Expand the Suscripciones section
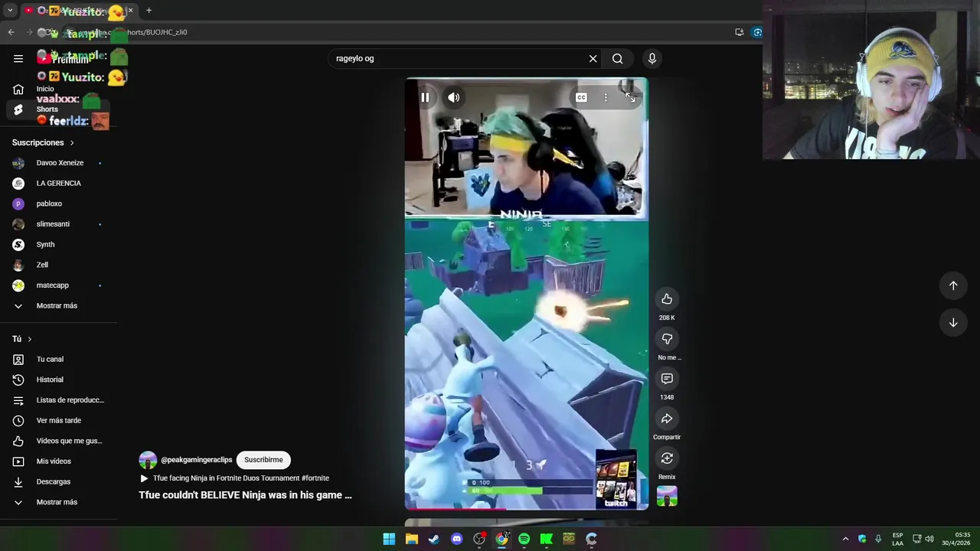This screenshot has height=551, width=980. (x=43, y=142)
